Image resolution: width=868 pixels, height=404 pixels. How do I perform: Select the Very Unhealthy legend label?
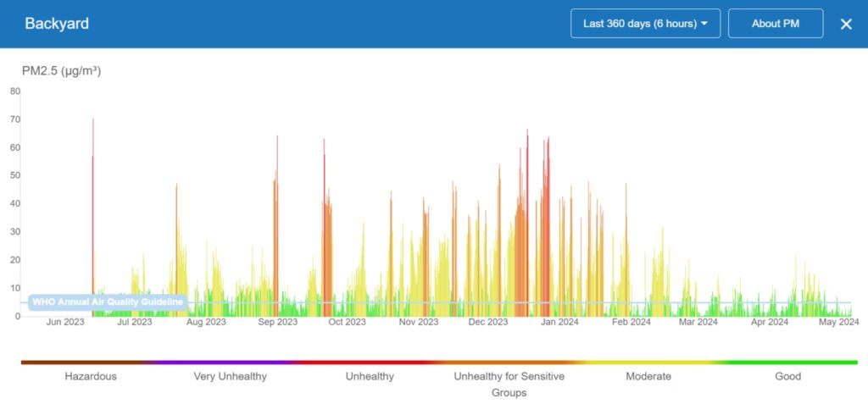coord(230,376)
